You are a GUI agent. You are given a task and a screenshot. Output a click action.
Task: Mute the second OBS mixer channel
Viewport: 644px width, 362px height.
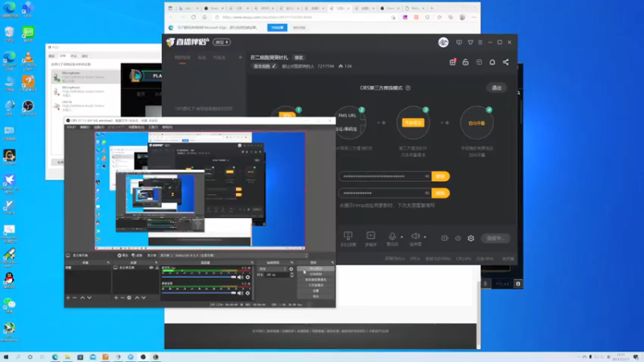tap(240, 293)
